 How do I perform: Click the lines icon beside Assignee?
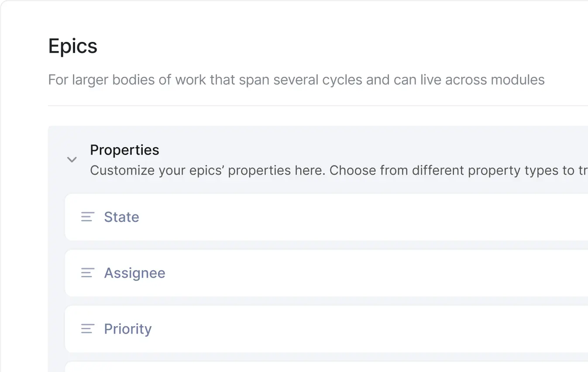click(88, 273)
